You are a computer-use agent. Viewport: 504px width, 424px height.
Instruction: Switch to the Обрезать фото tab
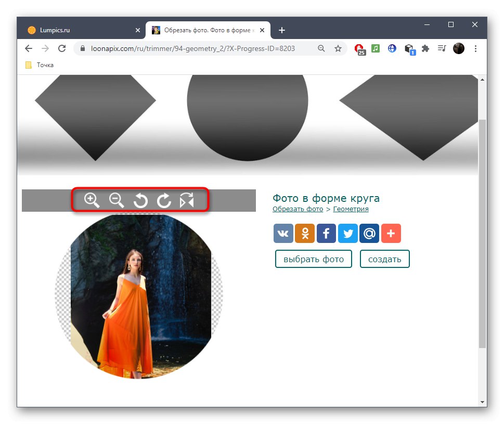point(208,30)
